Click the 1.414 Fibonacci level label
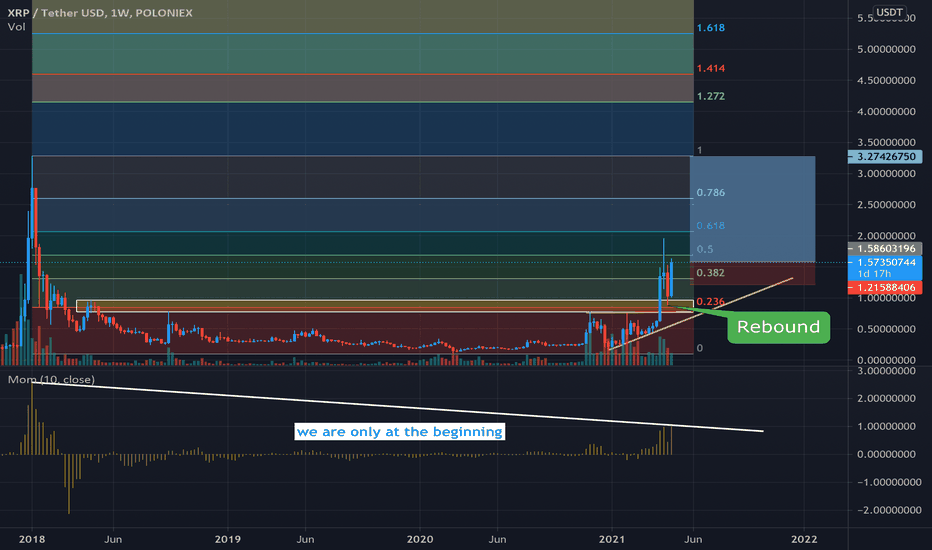The image size is (932, 550). pyautogui.click(x=710, y=68)
